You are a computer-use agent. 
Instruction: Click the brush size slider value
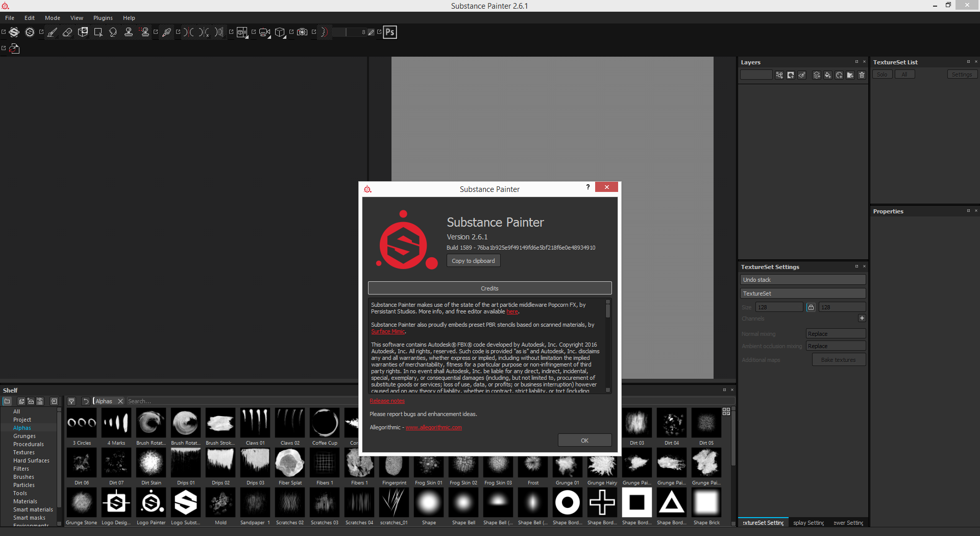pyautogui.click(x=349, y=32)
